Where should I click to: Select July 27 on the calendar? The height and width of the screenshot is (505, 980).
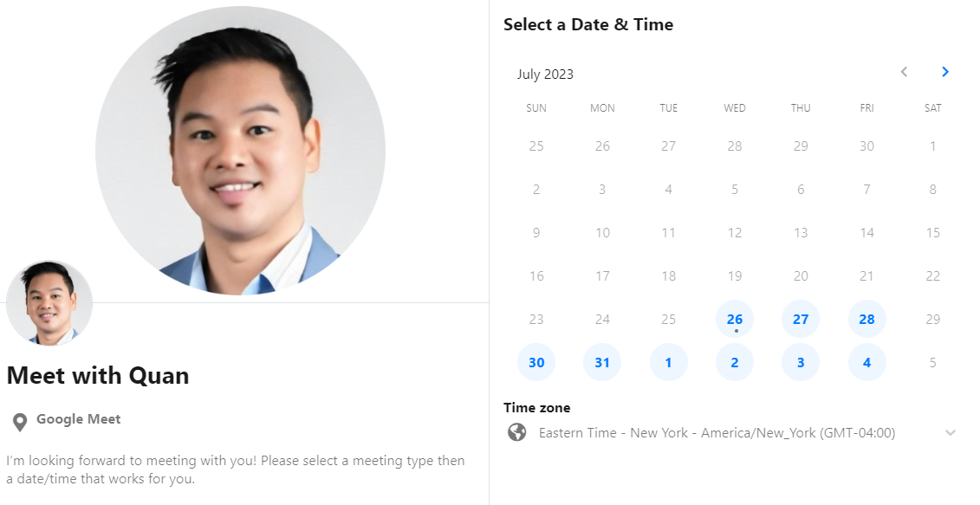pos(801,319)
